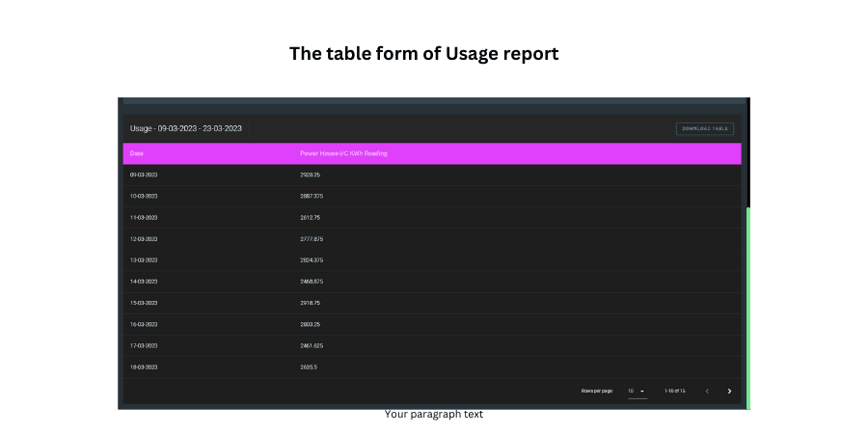
Task: Click the 1-10 of 15 pagination text
Action: 675,391
